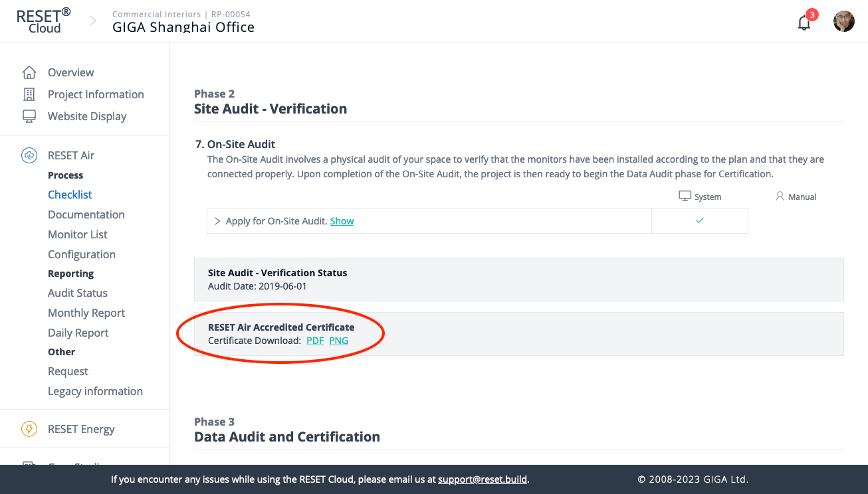868x494 pixels.
Task: Open Monthly Report
Action: [86, 313]
